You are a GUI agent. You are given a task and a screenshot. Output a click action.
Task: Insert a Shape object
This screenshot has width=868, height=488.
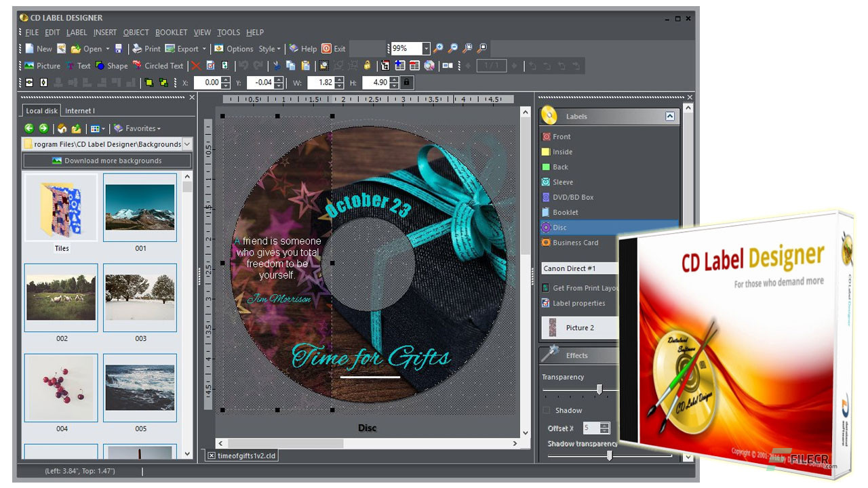111,66
